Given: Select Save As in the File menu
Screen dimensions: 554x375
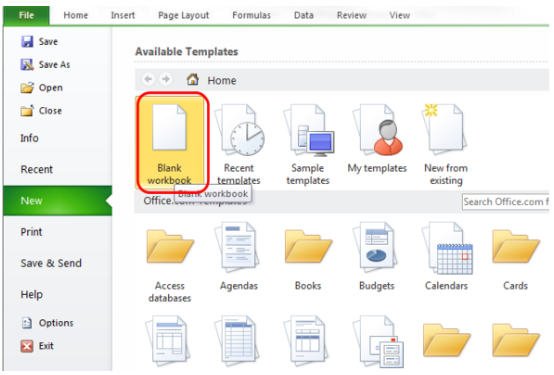Looking at the screenshot, I should click(46, 64).
